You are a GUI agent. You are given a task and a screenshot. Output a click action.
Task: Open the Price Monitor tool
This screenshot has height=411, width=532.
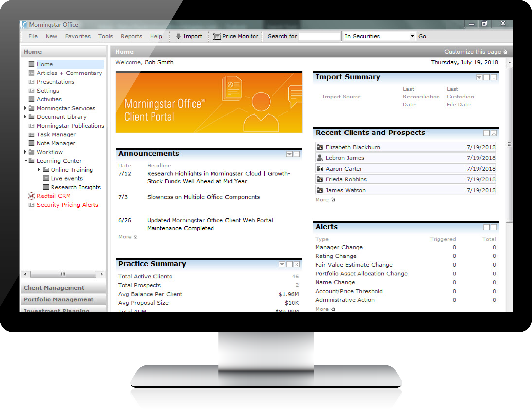click(x=236, y=36)
